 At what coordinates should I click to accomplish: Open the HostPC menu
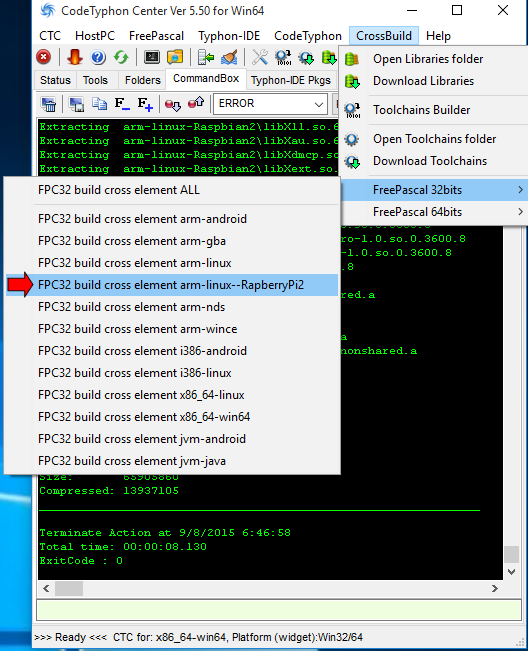95,36
